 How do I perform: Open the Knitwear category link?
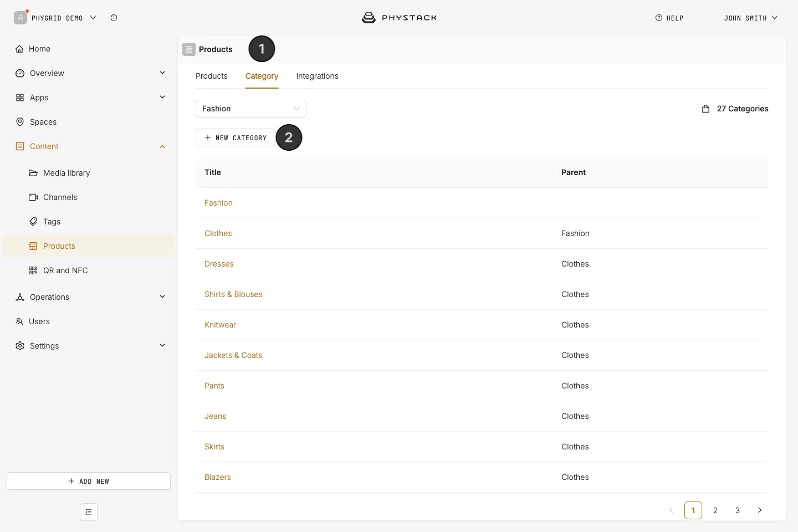220,325
